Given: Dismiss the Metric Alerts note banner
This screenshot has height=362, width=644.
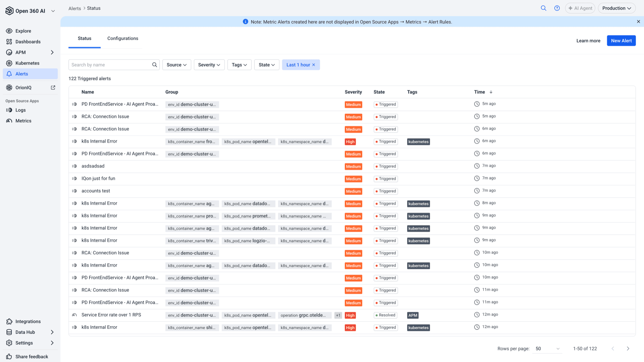Looking at the screenshot, I should 638,22.
